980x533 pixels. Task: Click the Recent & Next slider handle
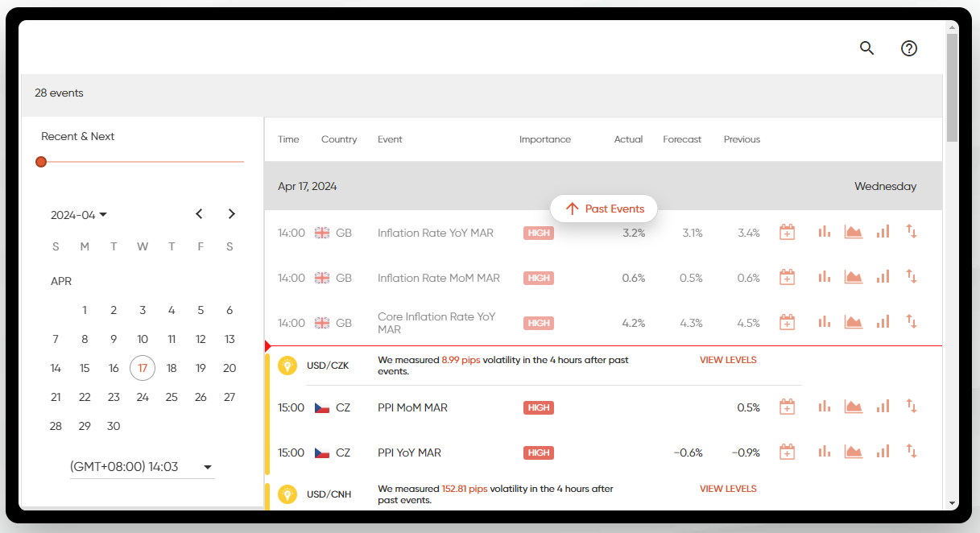41,162
